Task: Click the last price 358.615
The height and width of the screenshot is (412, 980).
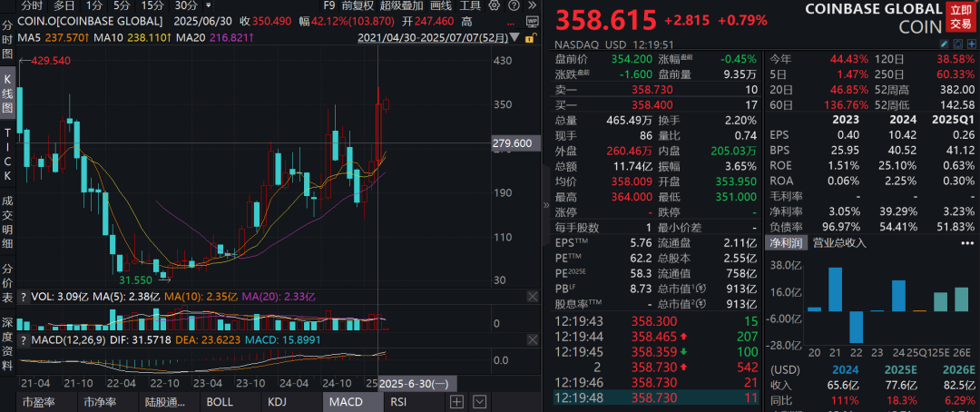Action: click(x=605, y=19)
